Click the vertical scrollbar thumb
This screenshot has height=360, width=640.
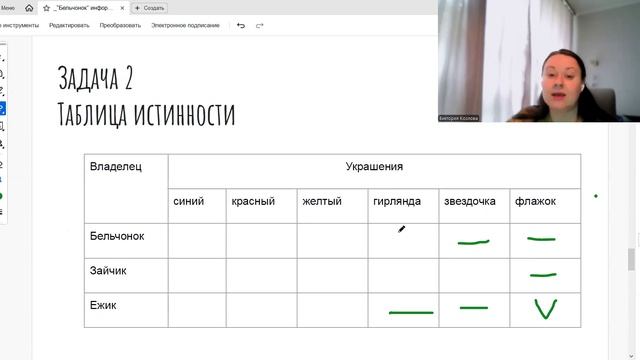coord(631,259)
